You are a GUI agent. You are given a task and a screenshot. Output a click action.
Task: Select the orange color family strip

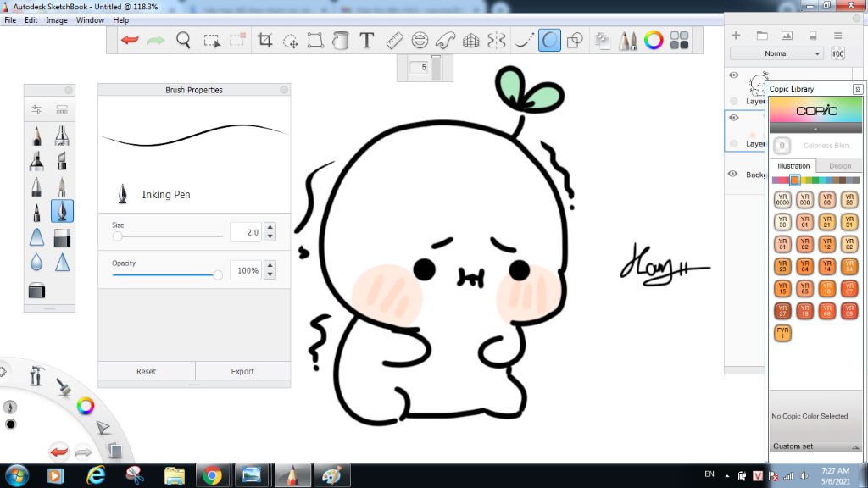click(794, 180)
